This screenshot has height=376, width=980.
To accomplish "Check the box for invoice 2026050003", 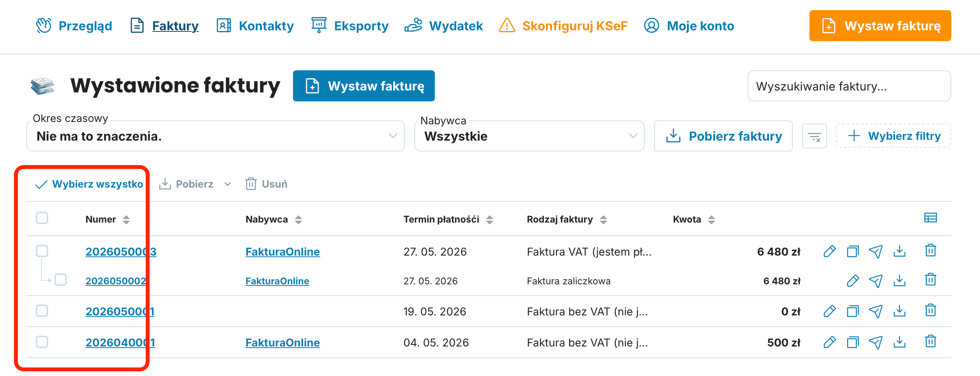I will (x=42, y=251).
